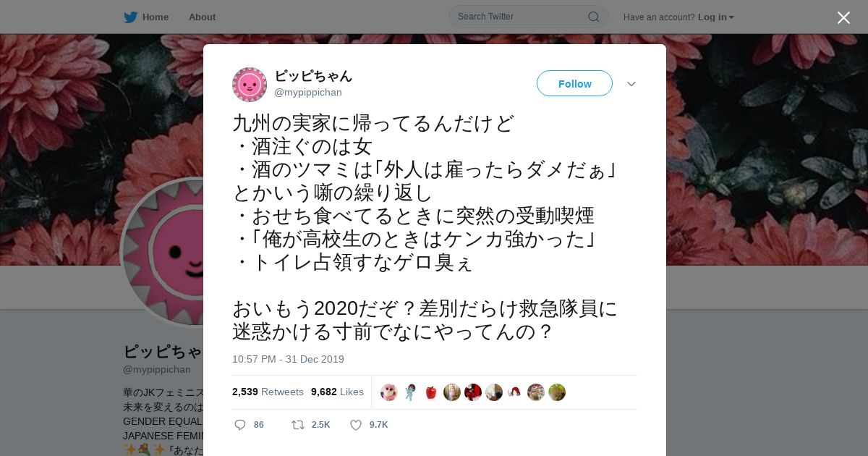Open the @mypippichan handle link
The width and height of the screenshot is (868, 456).
pos(308,93)
